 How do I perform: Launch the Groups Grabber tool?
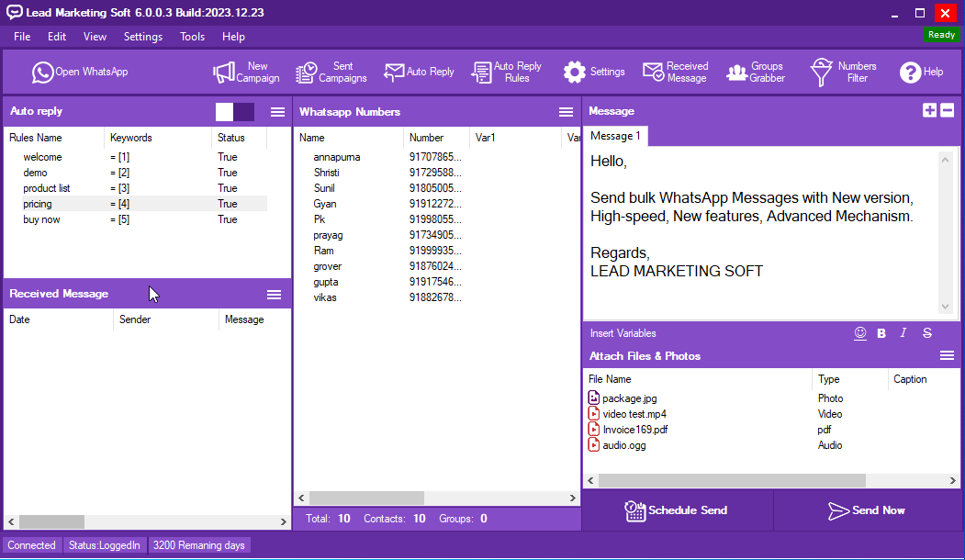[x=756, y=72]
